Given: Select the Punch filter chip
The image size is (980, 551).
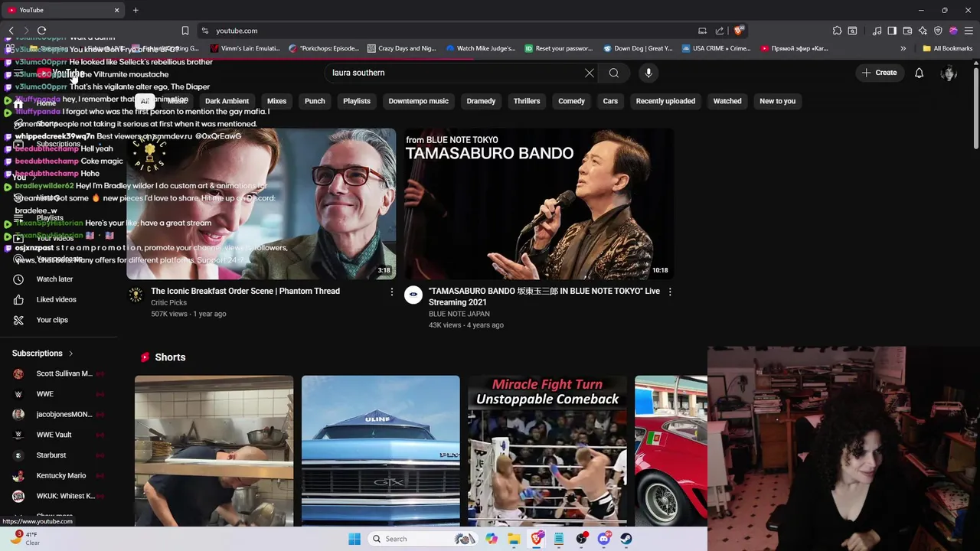Looking at the screenshot, I should point(315,101).
